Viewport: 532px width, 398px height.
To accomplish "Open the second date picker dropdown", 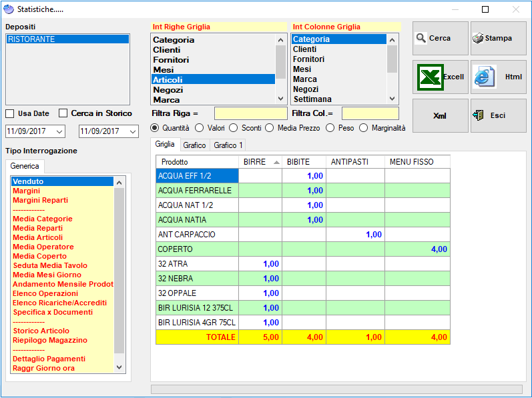I will pos(133,131).
